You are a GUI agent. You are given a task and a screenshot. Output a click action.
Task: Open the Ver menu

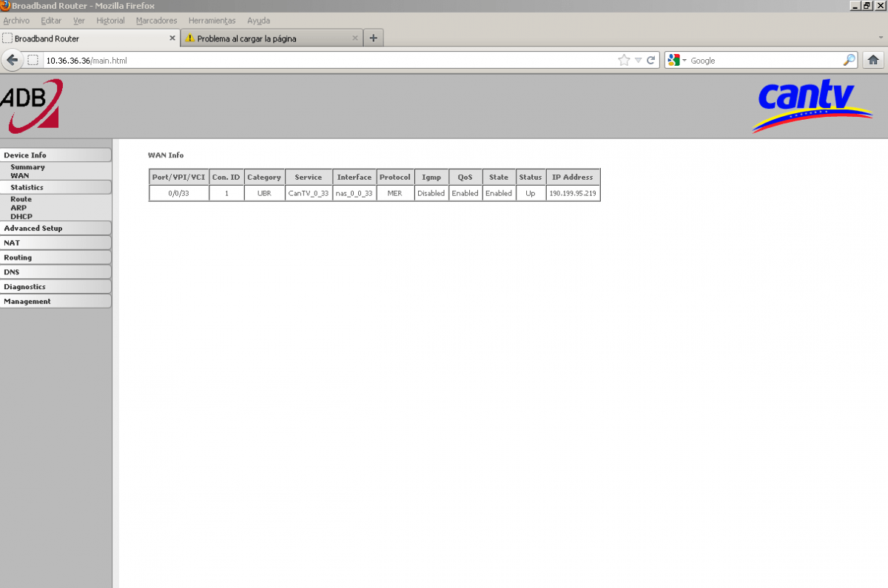79,21
